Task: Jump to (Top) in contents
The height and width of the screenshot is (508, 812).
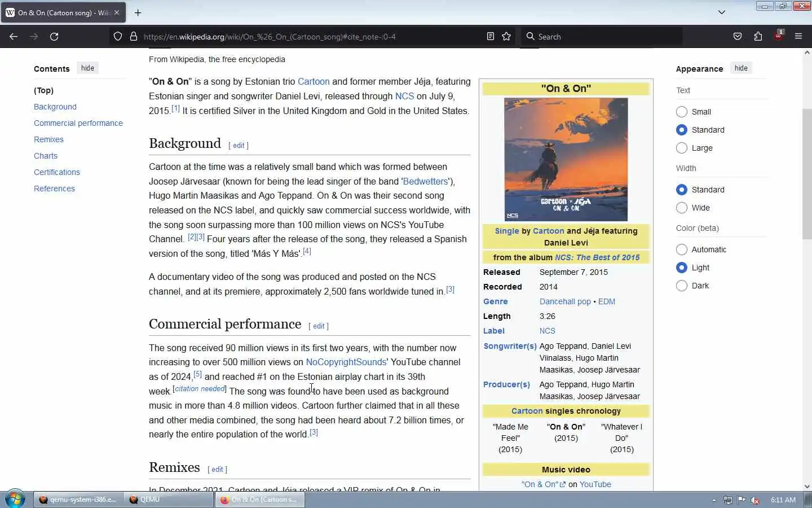Action: 43,90
